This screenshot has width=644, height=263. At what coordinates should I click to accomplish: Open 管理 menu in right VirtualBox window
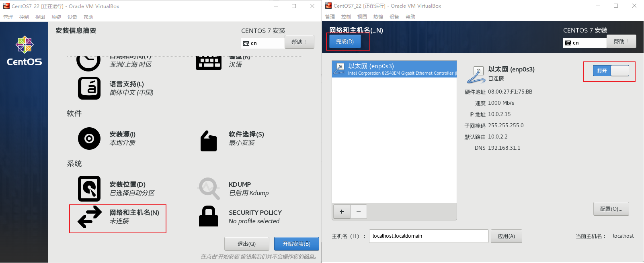click(330, 17)
